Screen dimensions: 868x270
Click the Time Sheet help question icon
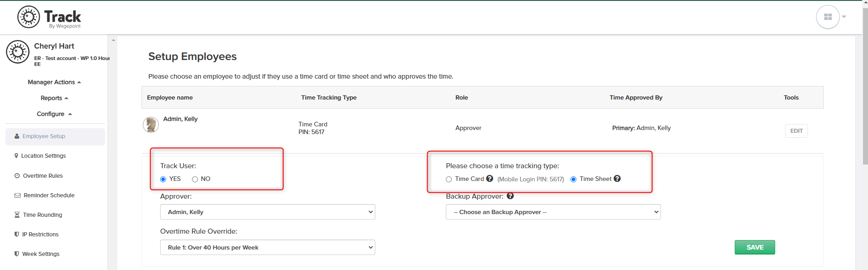617,179
